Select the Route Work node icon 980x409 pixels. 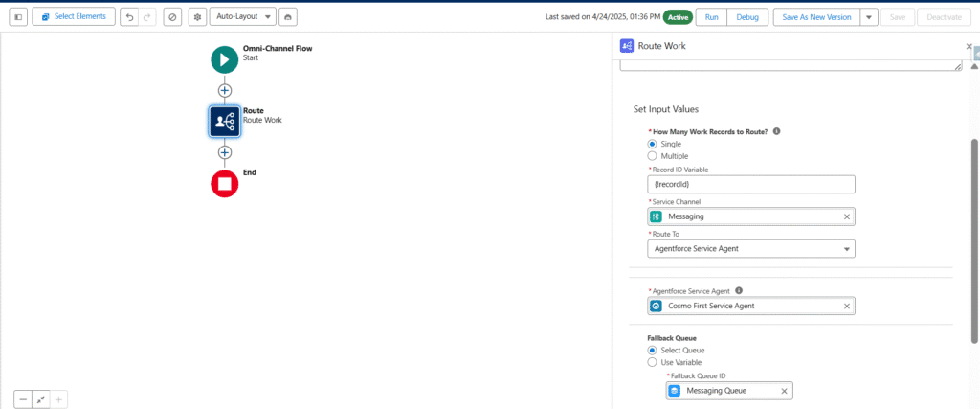(224, 121)
